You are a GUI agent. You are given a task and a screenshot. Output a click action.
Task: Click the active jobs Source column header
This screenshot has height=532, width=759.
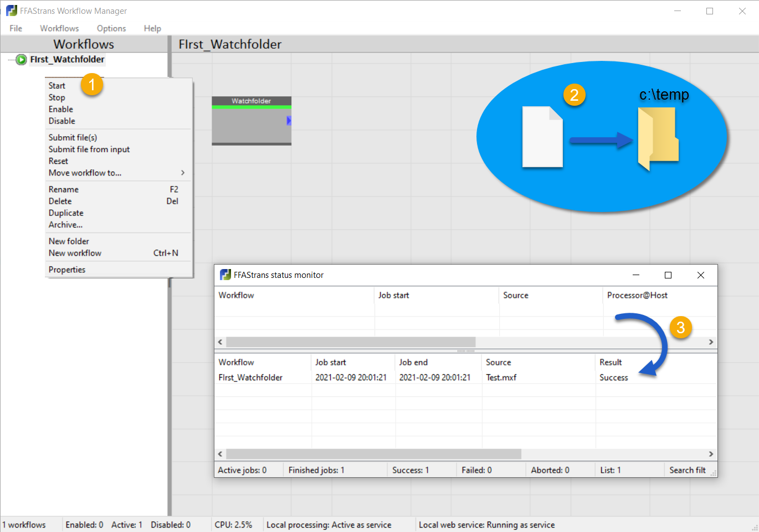click(x=551, y=295)
